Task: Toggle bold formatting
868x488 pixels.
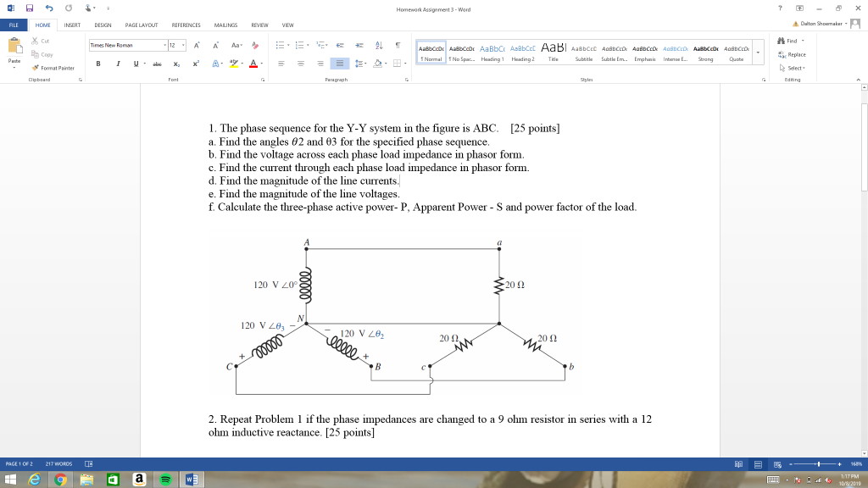Action: click(97, 64)
